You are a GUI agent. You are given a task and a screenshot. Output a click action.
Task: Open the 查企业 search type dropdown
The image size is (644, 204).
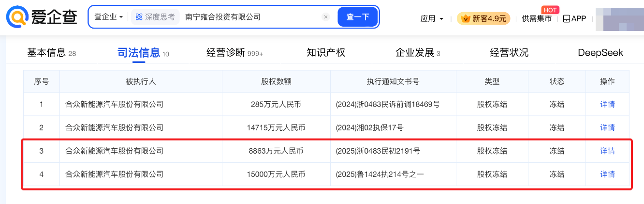108,17
